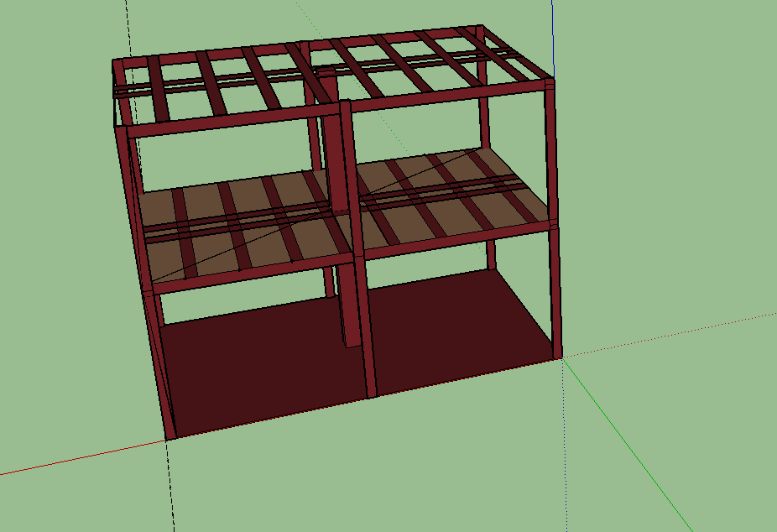Image resolution: width=777 pixels, height=532 pixels.
Task: Click the axes origin point near the structure
Action: [x=564, y=357]
